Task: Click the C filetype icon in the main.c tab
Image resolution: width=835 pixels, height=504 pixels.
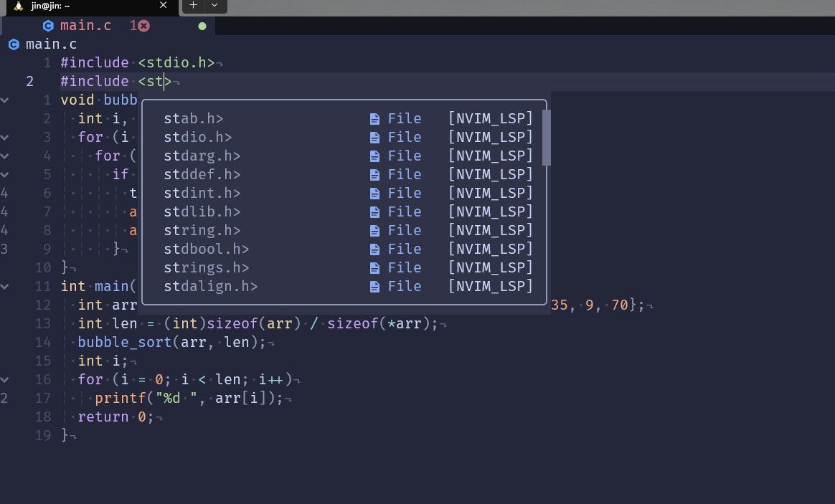Action: 48,25
